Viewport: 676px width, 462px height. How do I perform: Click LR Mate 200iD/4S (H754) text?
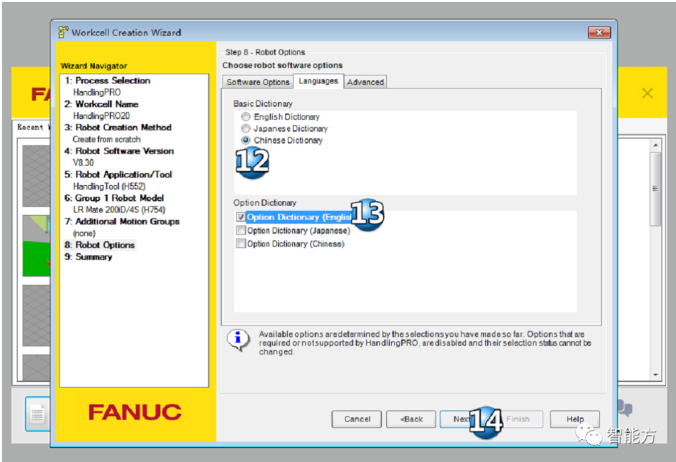119,209
